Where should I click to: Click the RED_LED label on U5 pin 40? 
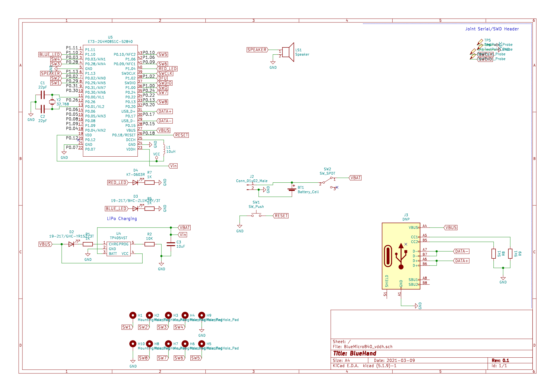(167, 69)
